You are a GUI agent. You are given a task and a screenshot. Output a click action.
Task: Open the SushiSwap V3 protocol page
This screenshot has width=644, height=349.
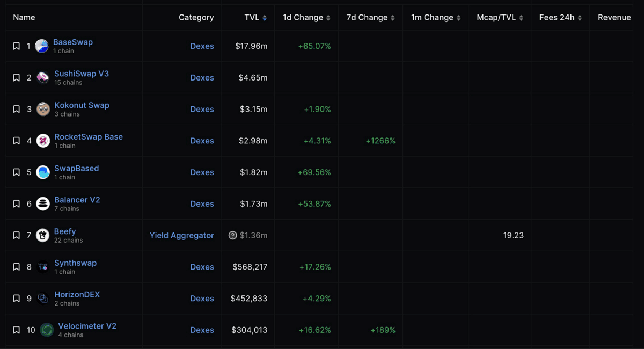(82, 74)
